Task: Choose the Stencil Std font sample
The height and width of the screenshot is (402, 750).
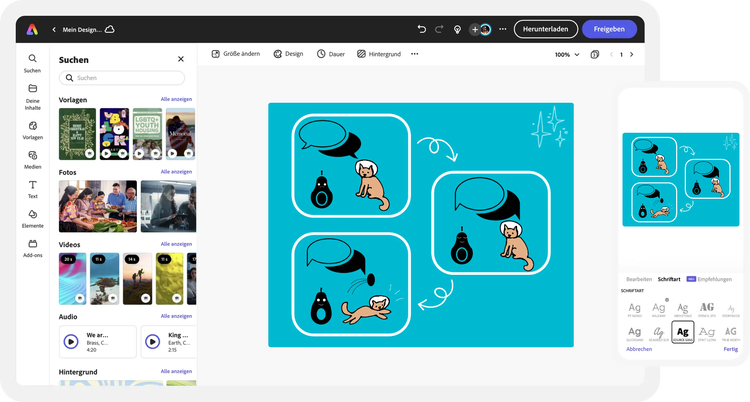Action: [x=707, y=309]
